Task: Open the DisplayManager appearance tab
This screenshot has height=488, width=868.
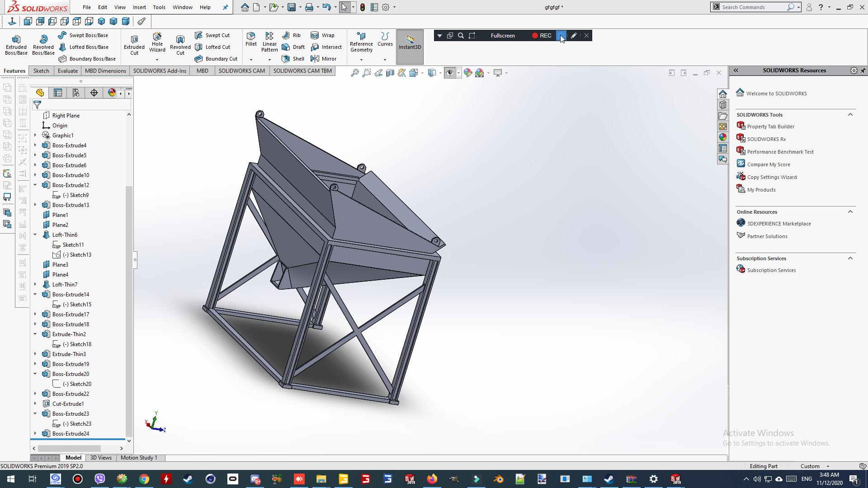Action: 112,93
